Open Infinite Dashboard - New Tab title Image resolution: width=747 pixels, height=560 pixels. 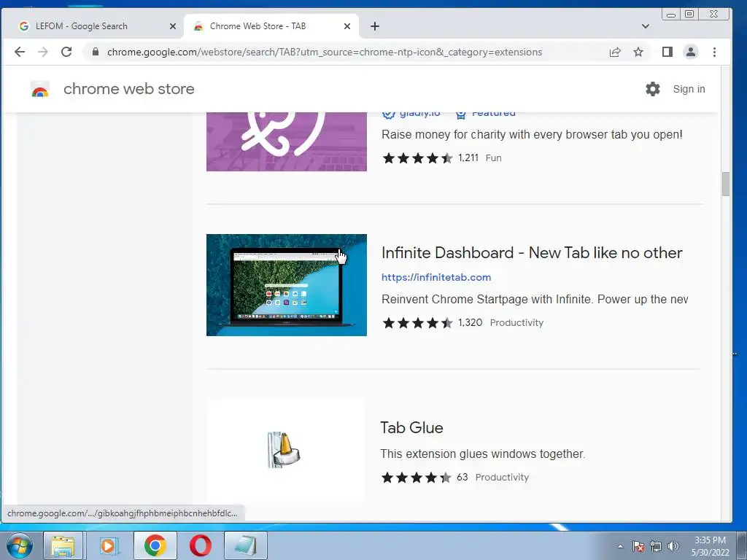(x=532, y=253)
